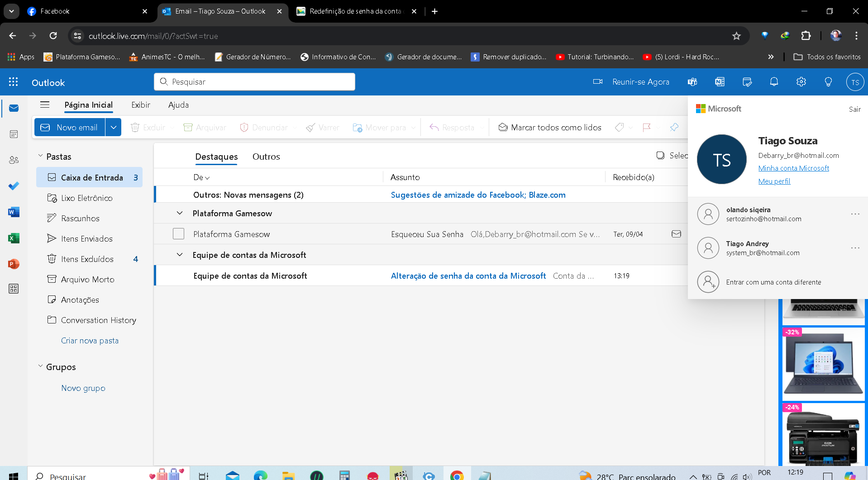Open To Do checkmark app
The height and width of the screenshot is (480, 868).
click(14, 186)
